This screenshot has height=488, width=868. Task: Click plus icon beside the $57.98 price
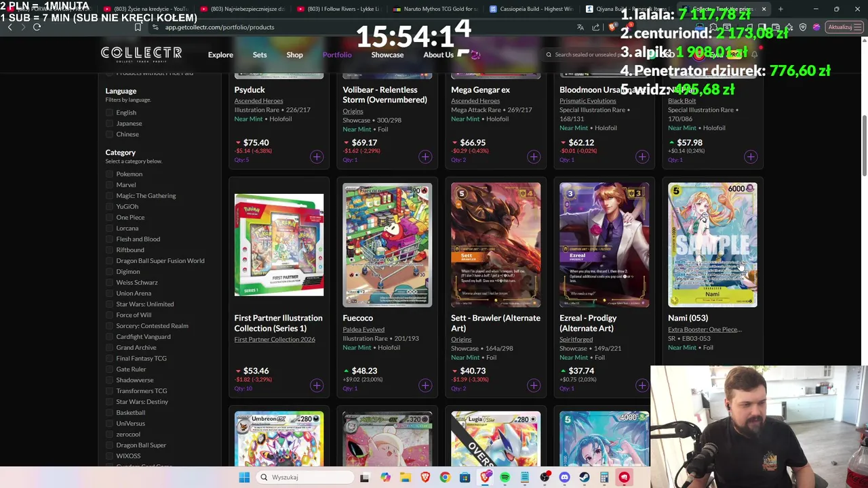tap(751, 157)
